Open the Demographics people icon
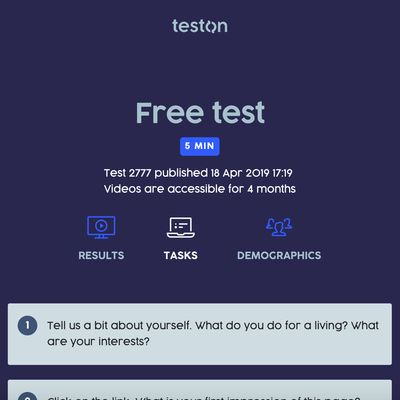 click(x=279, y=227)
